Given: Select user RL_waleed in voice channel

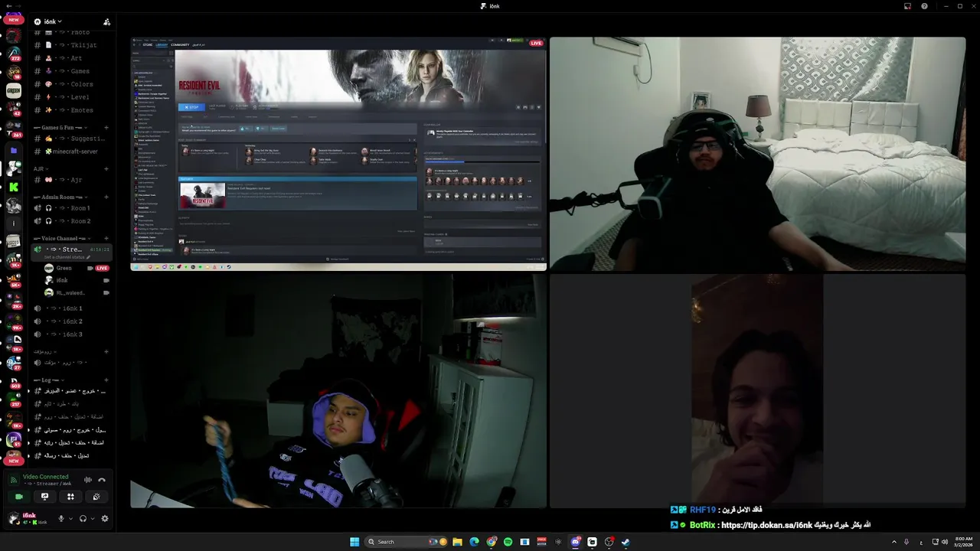Looking at the screenshot, I should click(x=76, y=292).
